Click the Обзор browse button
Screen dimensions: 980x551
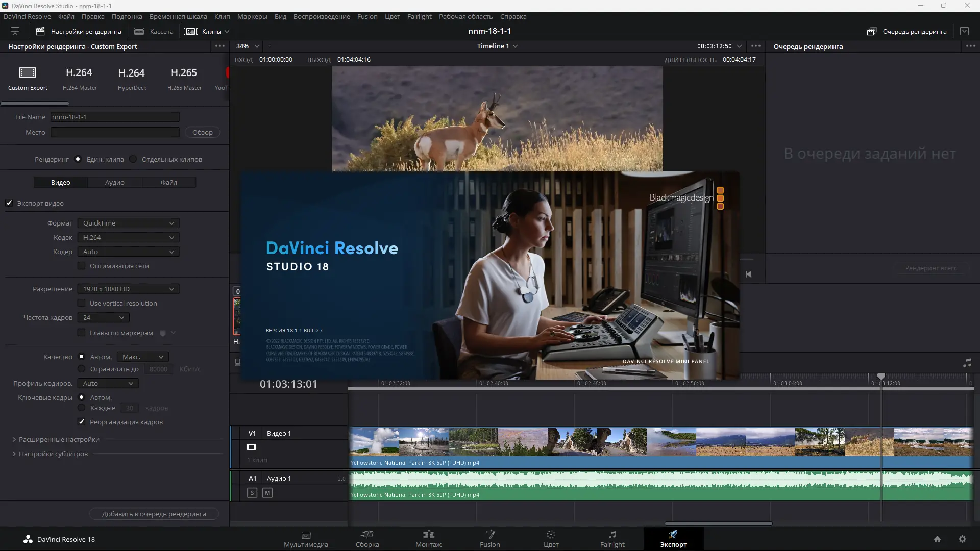[202, 132]
